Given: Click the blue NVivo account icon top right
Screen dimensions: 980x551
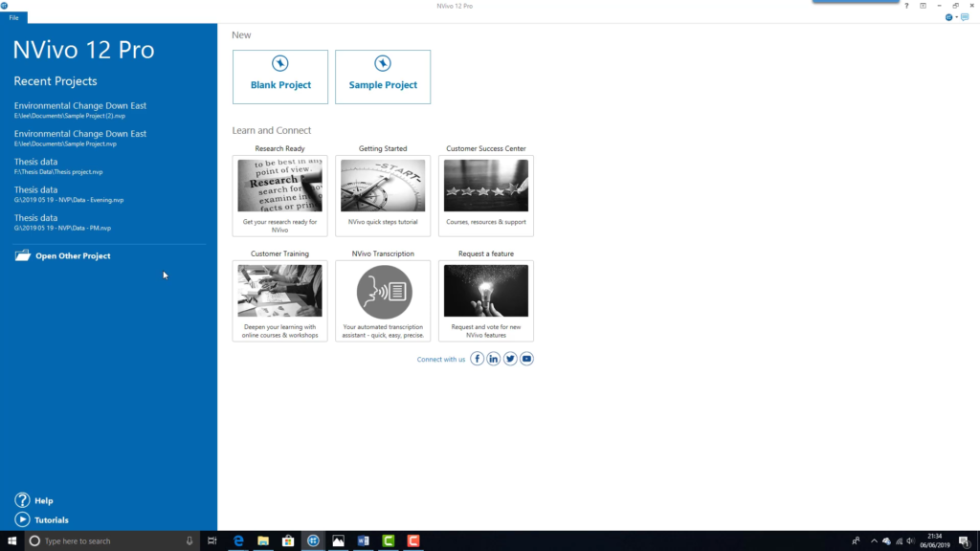Looking at the screenshot, I should click(x=948, y=17).
